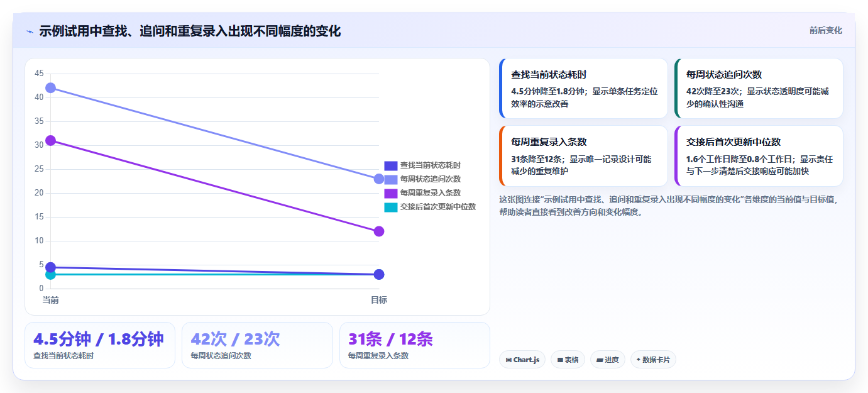Open the 每周状态追问次数 info card
Viewport: 868px width, 393px height.
(x=759, y=89)
